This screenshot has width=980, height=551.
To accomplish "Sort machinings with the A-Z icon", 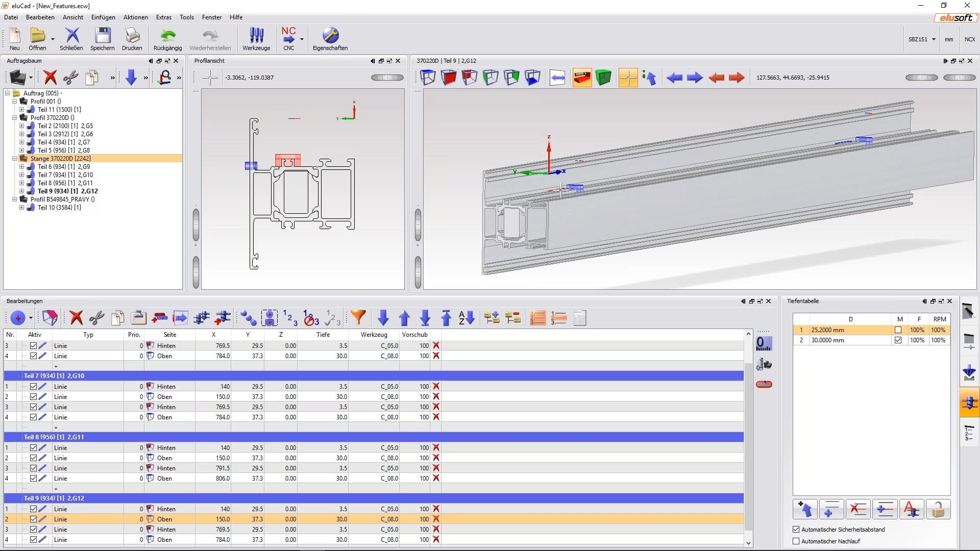I will (466, 317).
